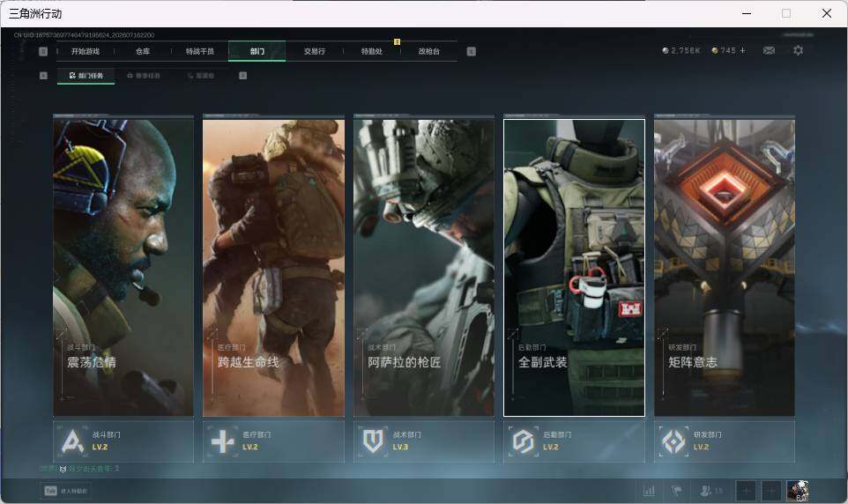Open the player avatar in the bottom bar

point(798,491)
